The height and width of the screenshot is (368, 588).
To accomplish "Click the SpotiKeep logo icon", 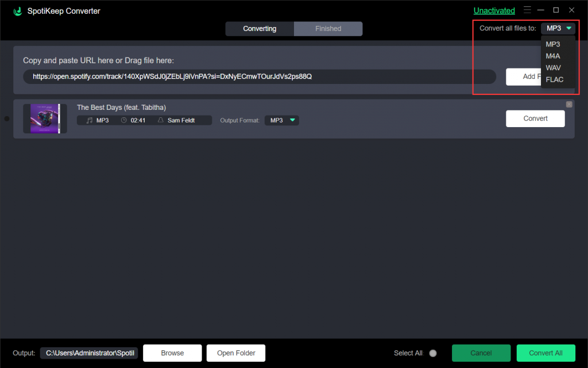I will coord(17,11).
